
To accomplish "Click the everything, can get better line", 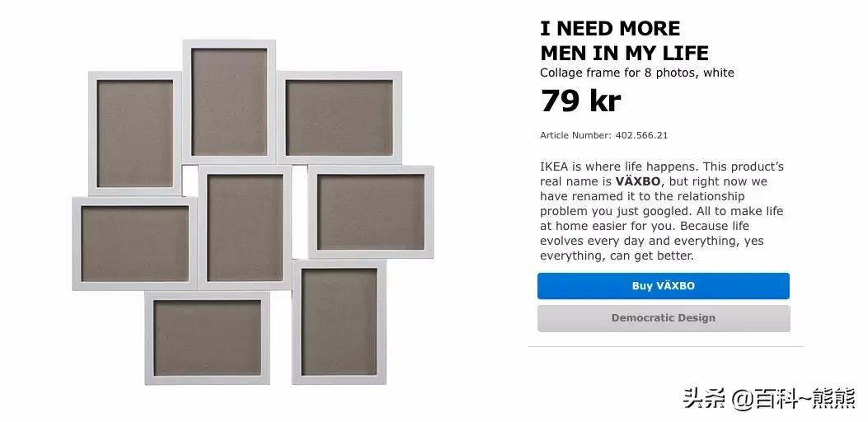I will point(617,256).
